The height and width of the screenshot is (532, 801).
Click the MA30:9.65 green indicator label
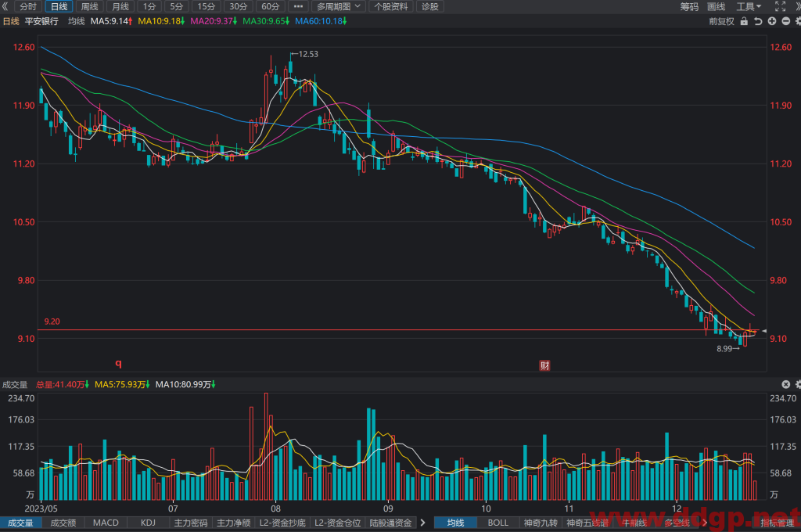(266, 21)
